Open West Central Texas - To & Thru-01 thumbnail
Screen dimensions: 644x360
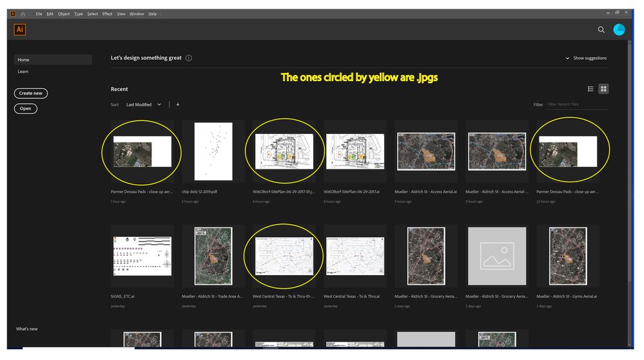[284, 256]
